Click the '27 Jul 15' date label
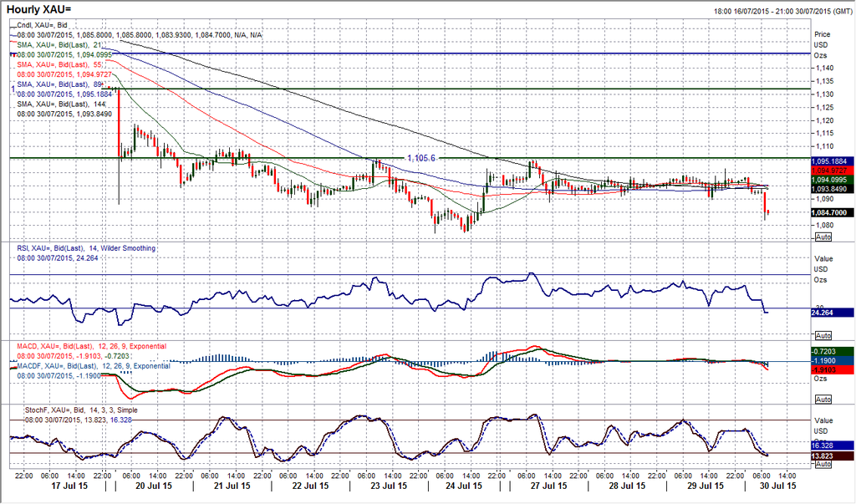 pyautogui.click(x=548, y=486)
